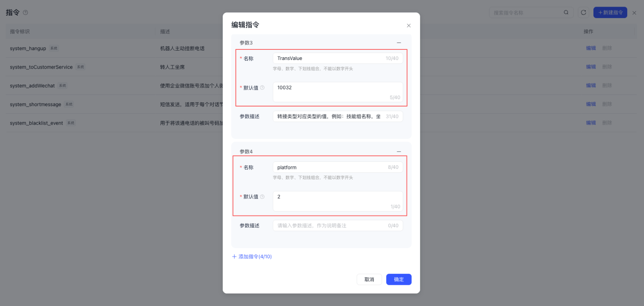Collapse the 参数4 section
This screenshot has height=306, width=644.
click(399, 152)
